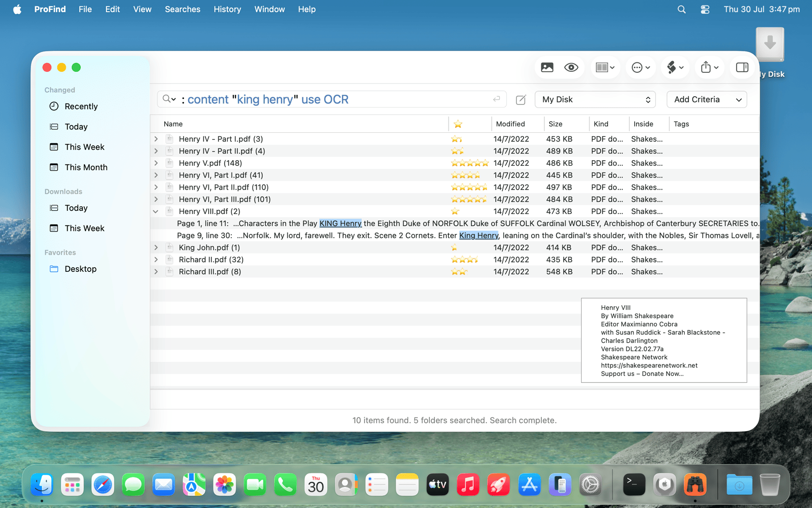Open System Settings from the Dock
Viewport: 812px width, 508px height.
pos(591,485)
